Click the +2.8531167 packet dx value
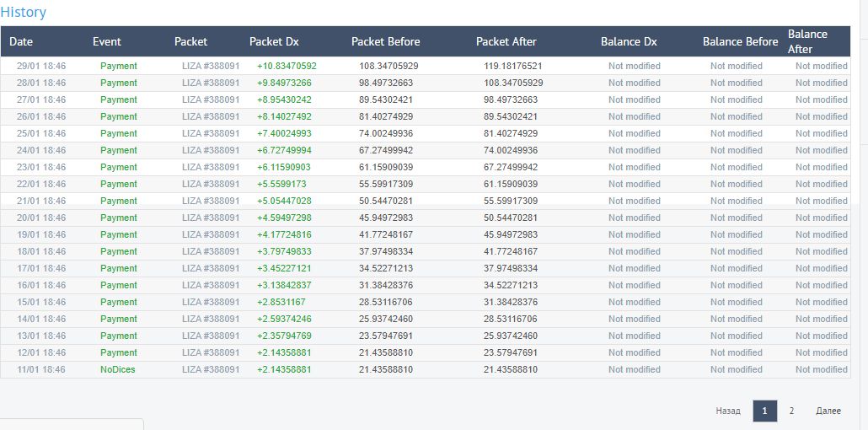This screenshot has width=868, height=430. coord(281,302)
